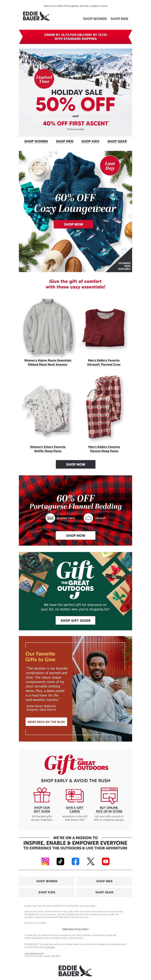Open Women's Alpine Route Ribbed Mock Neck Sweater link
This screenshot has width=151, height=980.
click(x=48, y=362)
